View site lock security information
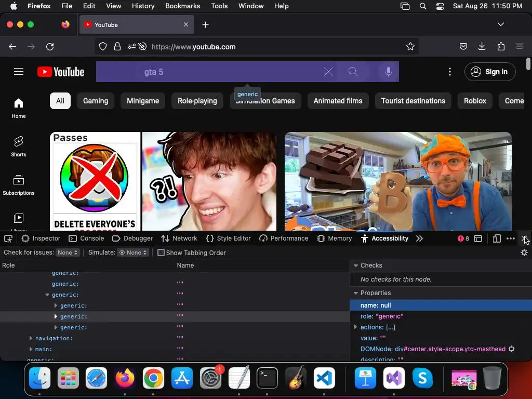This screenshot has width=532, height=399. 117,46
